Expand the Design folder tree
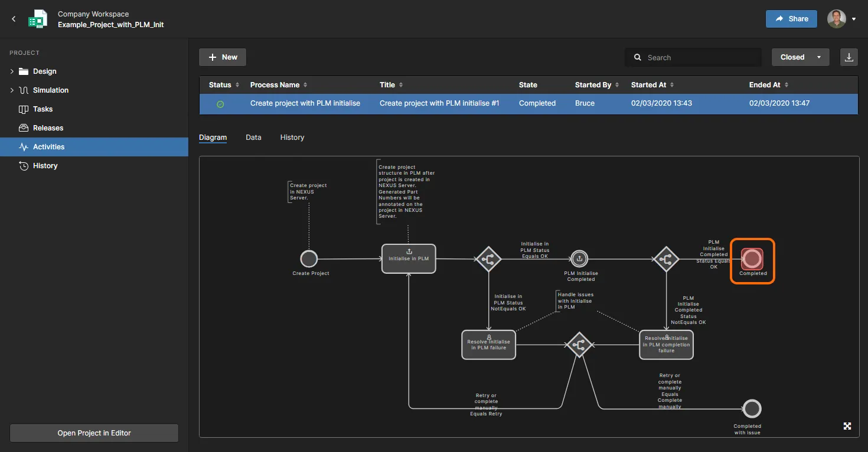The image size is (868, 452). pyautogui.click(x=12, y=71)
